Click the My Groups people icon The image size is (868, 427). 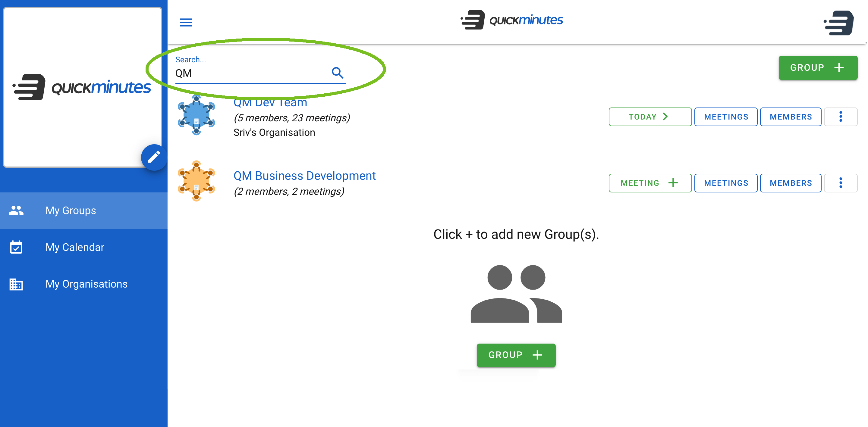point(16,210)
